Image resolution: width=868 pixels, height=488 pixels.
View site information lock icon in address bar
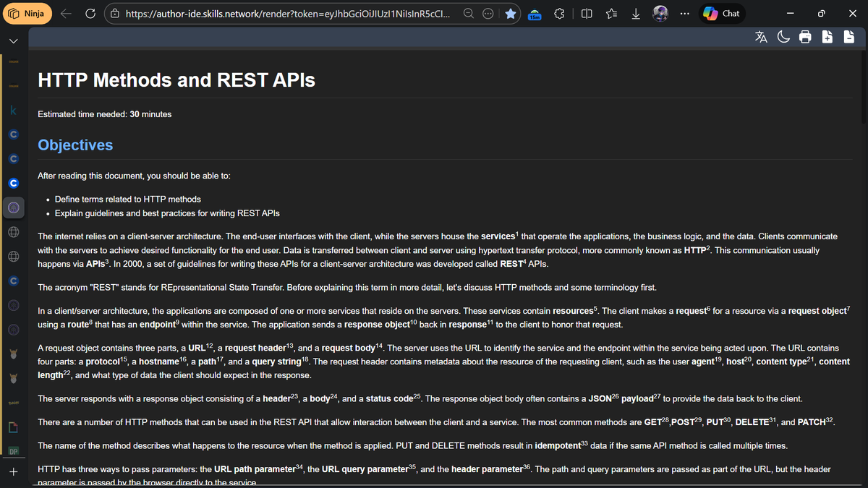click(116, 14)
